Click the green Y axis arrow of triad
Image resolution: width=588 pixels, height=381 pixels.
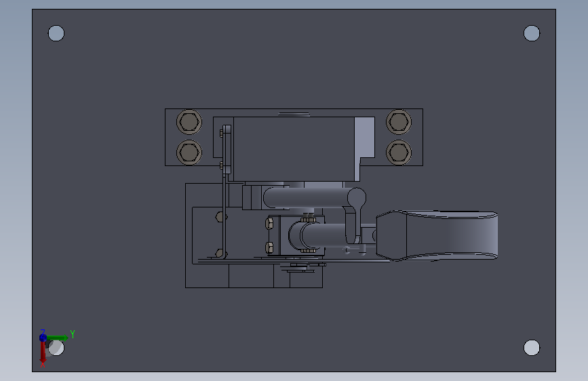click(58, 338)
